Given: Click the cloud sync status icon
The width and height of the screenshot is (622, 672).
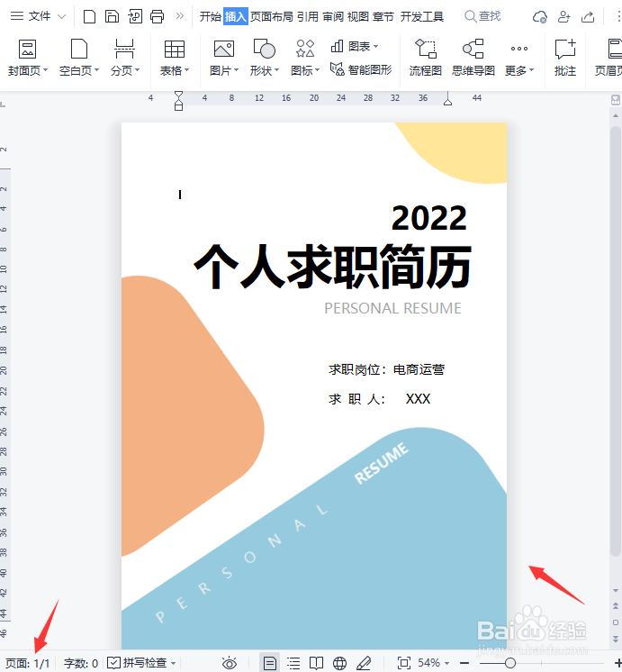Looking at the screenshot, I should [540, 17].
